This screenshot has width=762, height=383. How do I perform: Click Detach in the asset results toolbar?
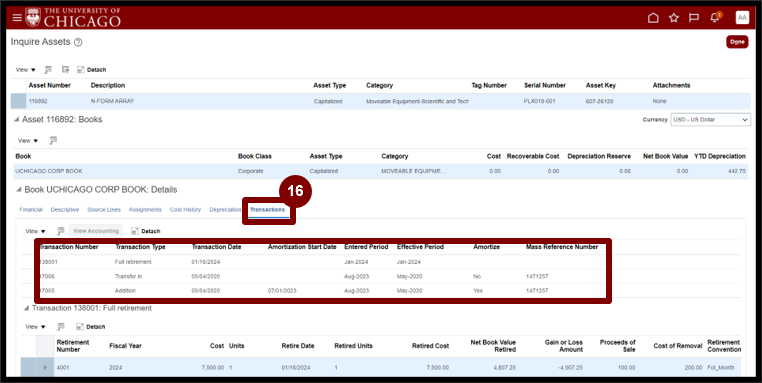click(x=91, y=70)
